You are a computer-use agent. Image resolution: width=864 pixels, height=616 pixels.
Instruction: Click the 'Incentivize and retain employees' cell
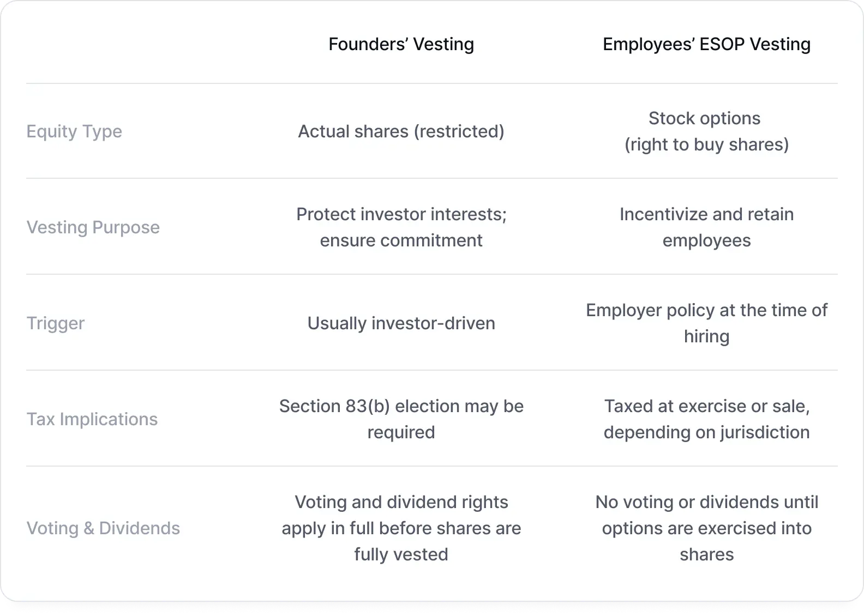pos(706,227)
